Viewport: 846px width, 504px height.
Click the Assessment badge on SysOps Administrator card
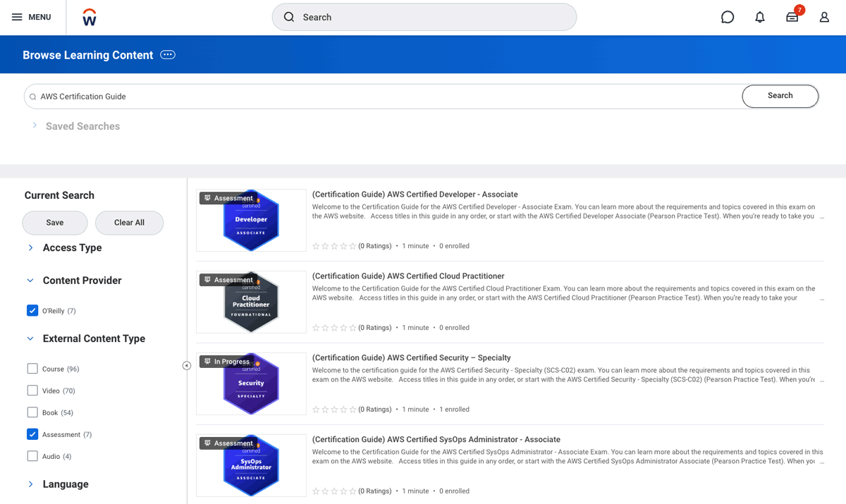(x=228, y=443)
